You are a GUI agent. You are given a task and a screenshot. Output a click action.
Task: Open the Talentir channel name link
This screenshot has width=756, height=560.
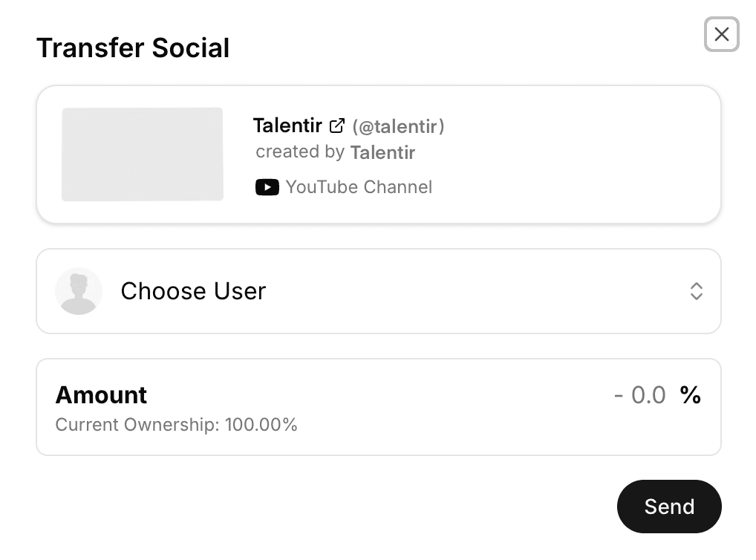[x=287, y=126]
